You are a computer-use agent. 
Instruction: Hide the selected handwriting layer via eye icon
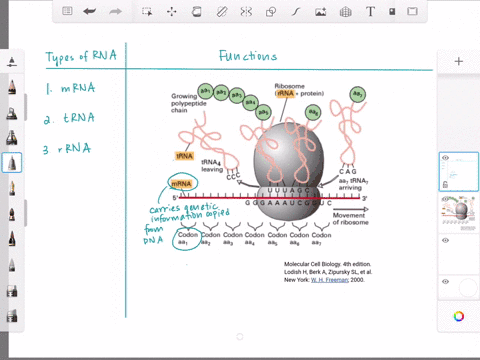(x=445, y=158)
